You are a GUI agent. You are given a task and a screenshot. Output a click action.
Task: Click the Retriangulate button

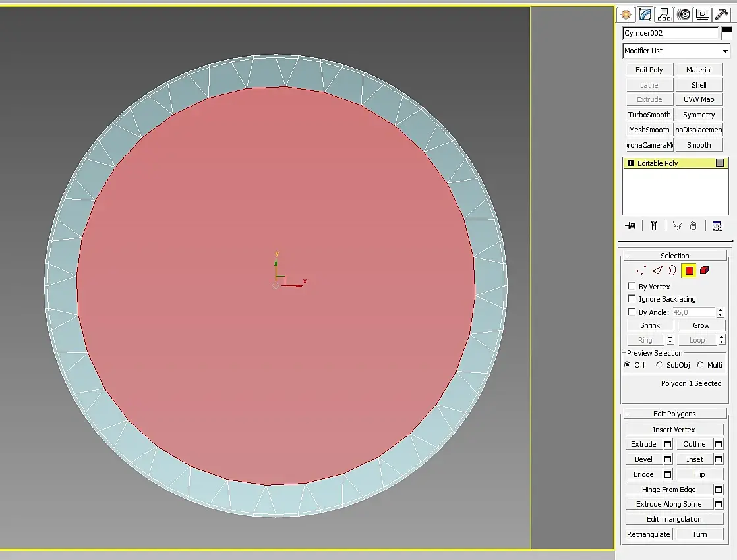click(649, 534)
